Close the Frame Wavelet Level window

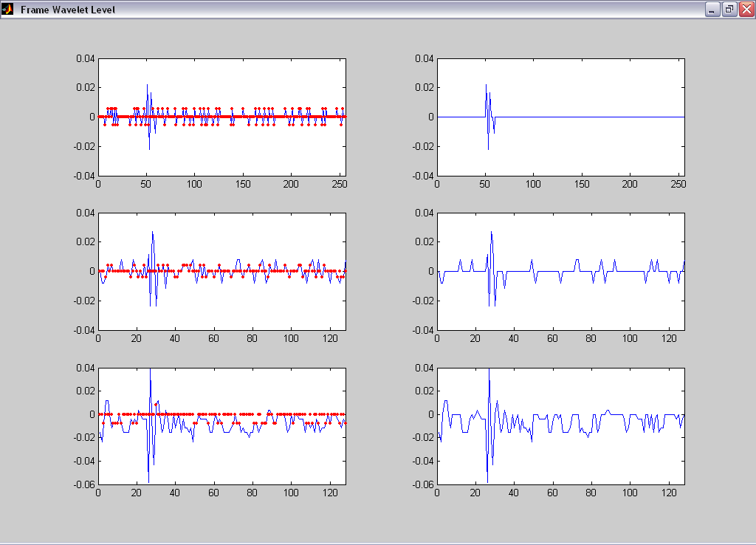pos(747,9)
